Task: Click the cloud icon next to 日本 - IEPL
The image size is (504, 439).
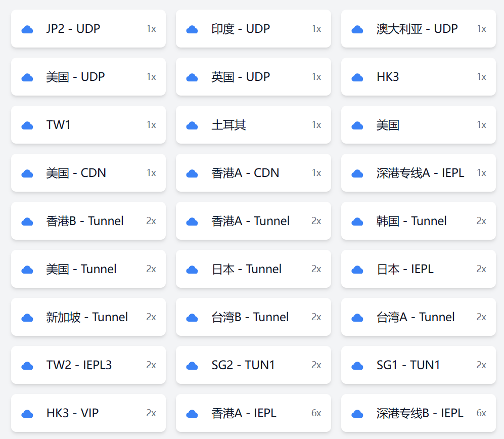Action: pyautogui.click(x=357, y=270)
